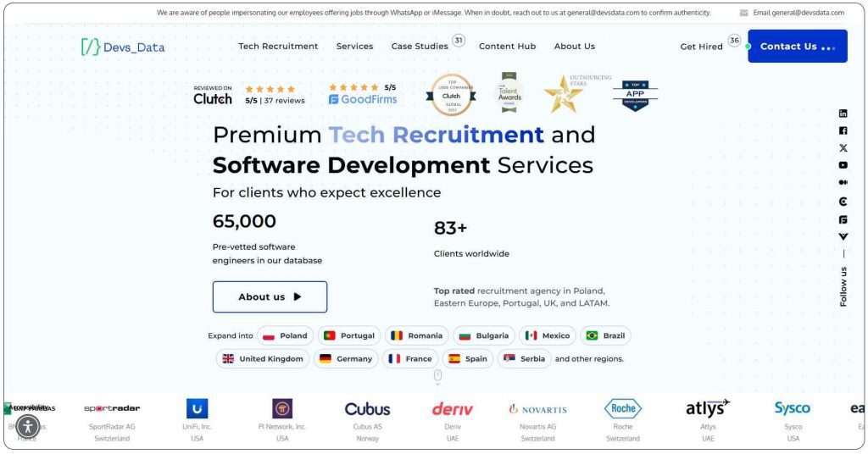Select the Germany region chip
Viewport: 868px width, 454px height.
(346, 359)
